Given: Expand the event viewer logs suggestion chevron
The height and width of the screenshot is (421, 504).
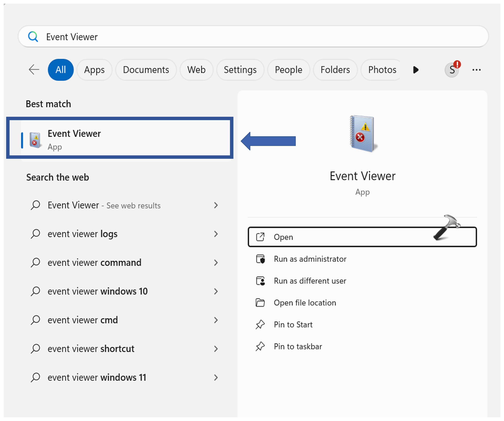Looking at the screenshot, I should coord(216,234).
